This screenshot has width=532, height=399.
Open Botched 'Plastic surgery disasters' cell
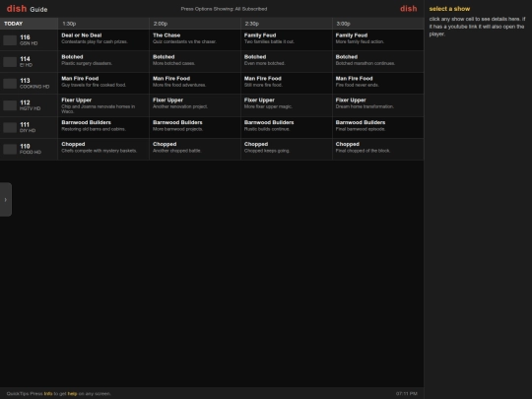[x=103, y=62]
